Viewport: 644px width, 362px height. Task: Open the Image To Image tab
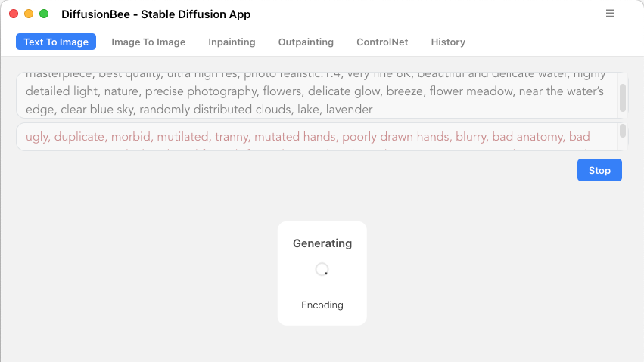coord(148,42)
